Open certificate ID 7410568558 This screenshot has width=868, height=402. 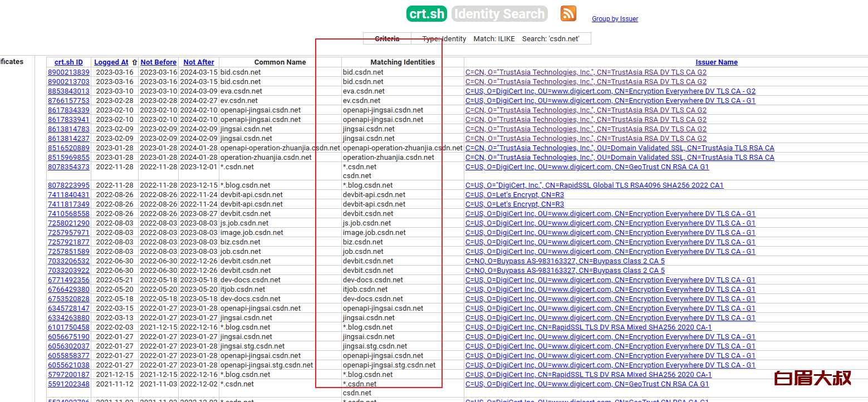click(x=68, y=214)
